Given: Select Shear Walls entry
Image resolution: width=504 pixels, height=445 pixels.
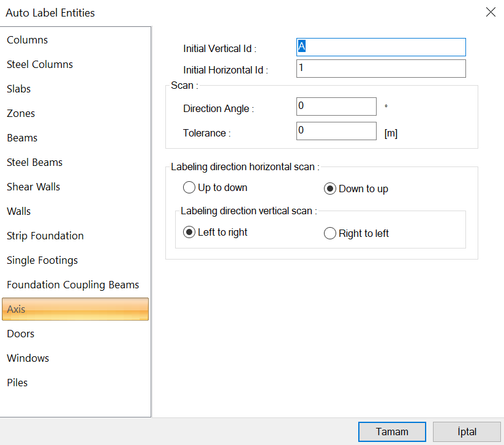Looking at the screenshot, I should click(34, 187).
